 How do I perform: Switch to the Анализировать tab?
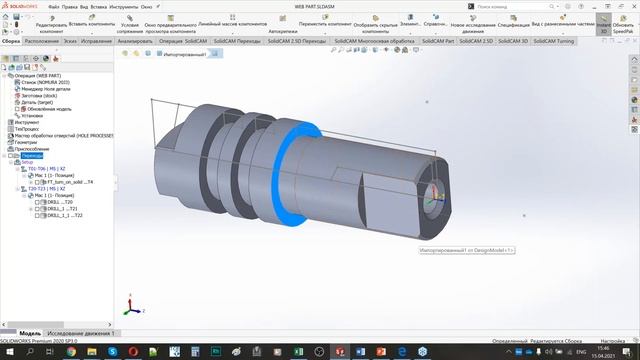[135, 41]
